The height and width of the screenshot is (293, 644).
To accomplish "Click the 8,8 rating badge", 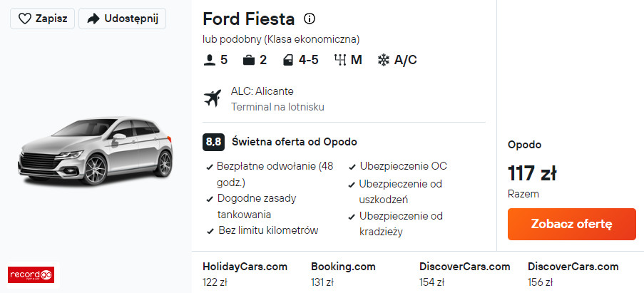I will (x=213, y=142).
